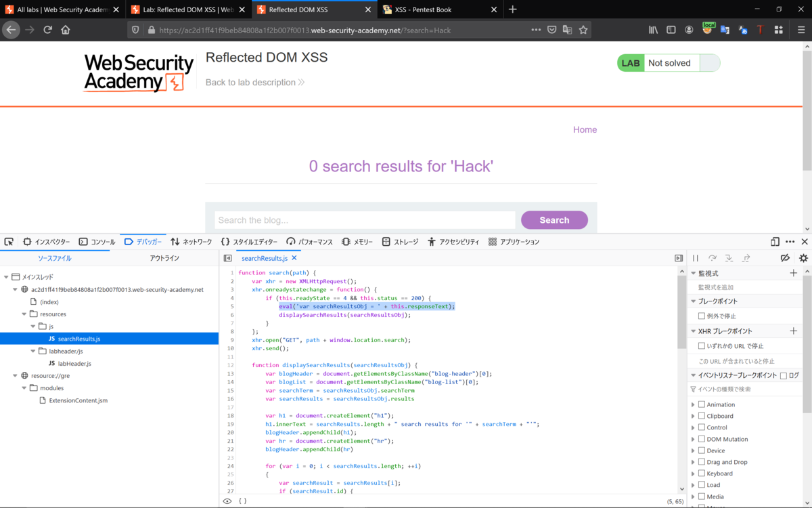Collapse the labheader/js folder arrow
The width and height of the screenshot is (812, 508).
tap(32, 352)
